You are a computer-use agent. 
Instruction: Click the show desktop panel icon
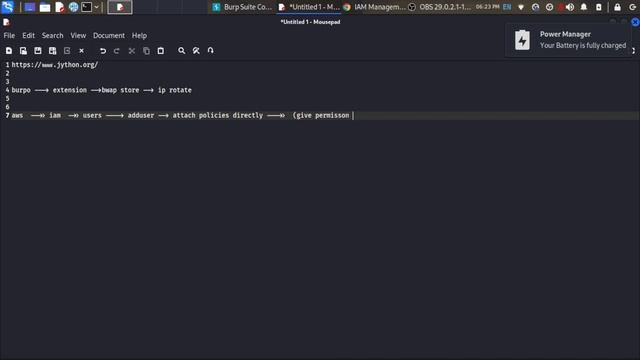tap(29, 7)
